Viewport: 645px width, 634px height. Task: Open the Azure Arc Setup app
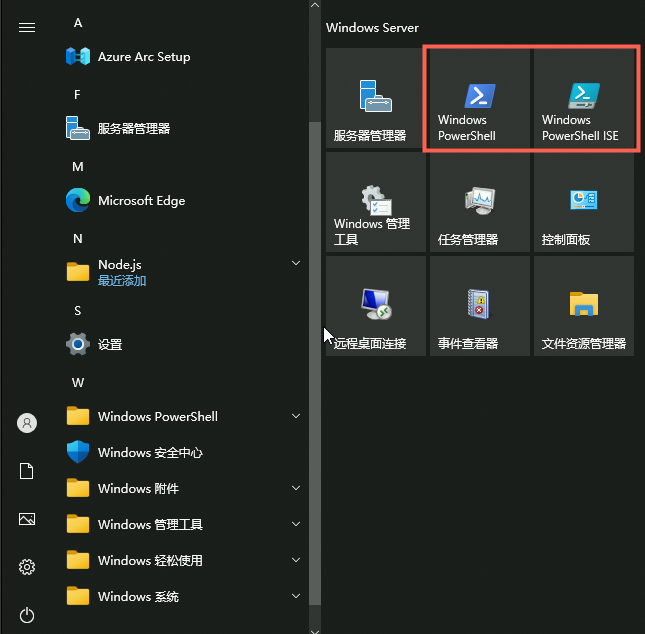pos(183,56)
